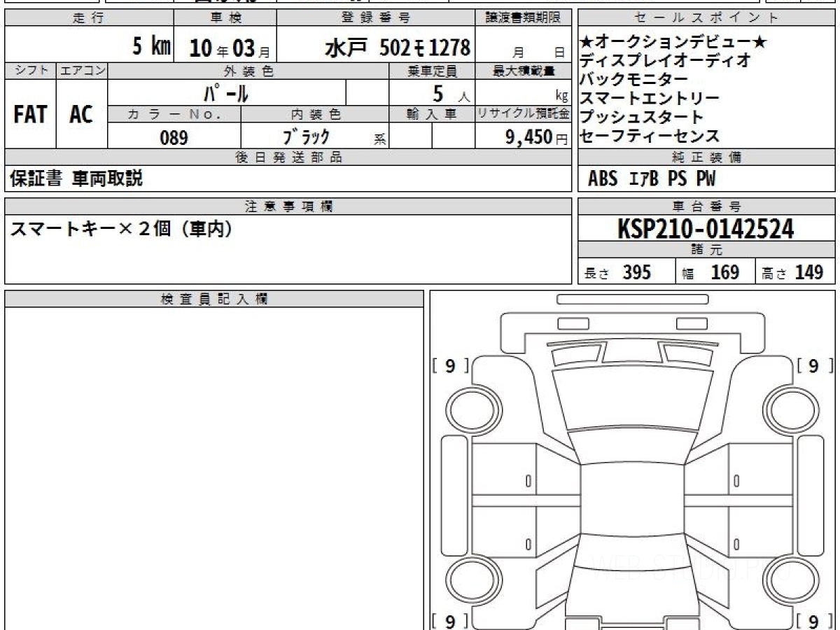
Task: Click recycle deposit 9,450円
Action: pyautogui.click(x=537, y=137)
